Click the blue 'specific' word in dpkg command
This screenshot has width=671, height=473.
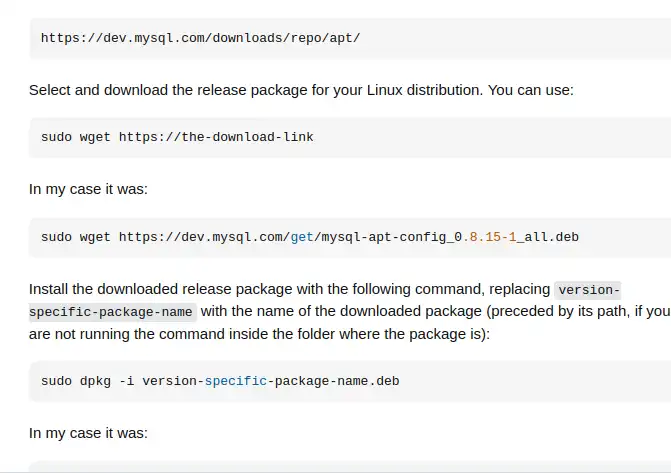236,381
